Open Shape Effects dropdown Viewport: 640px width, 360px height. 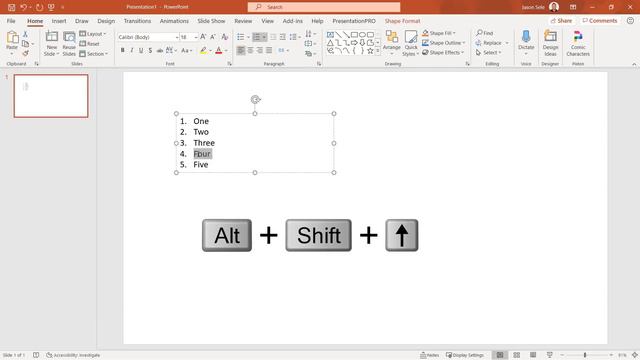click(443, 53)
